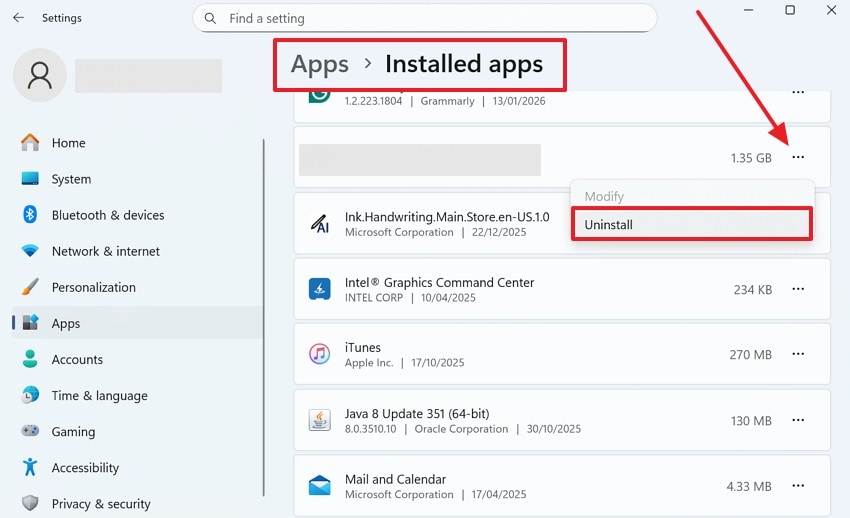Click the Accounts person icon
This screenshot has width=850, height=518.
[30, 359]
